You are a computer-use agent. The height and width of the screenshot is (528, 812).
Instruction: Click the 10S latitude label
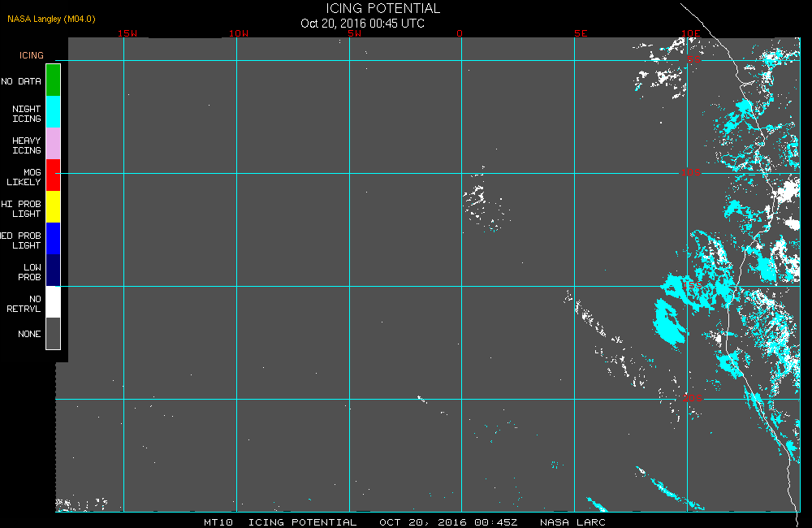[x=691, y=172]
